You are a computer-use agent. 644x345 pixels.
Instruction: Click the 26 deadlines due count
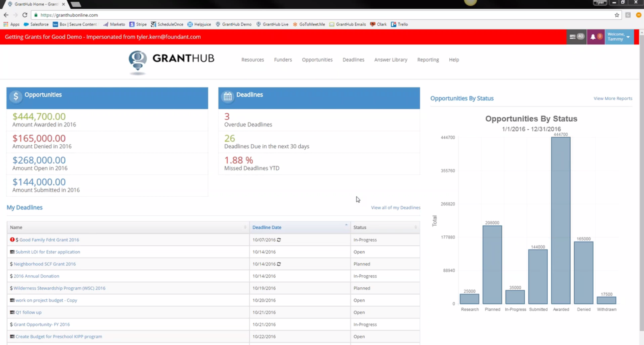229,138
